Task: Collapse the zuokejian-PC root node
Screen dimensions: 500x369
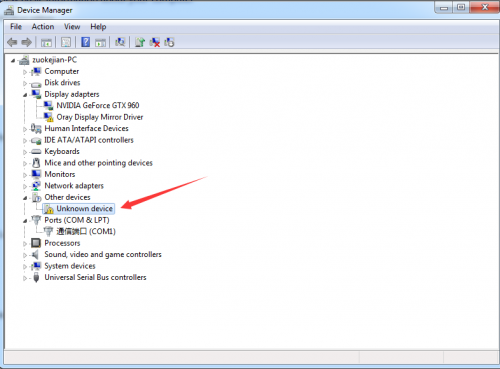Action: click(13, 61)
